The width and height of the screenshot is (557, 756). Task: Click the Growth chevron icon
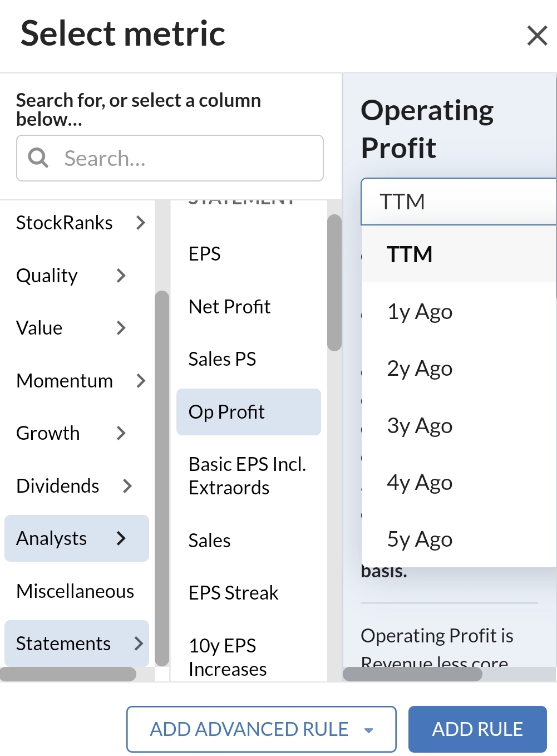tap(121, 433)
